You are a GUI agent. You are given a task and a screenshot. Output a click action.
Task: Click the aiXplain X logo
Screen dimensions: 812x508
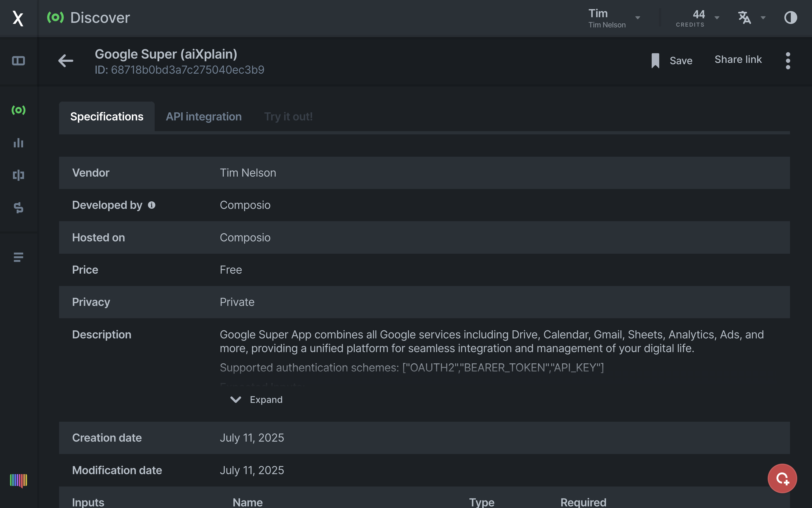coord(18,18)
